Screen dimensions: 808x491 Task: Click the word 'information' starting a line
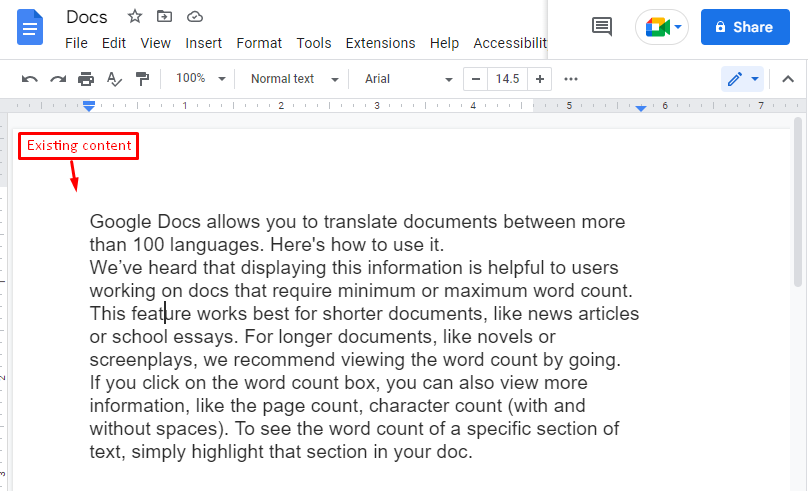click(139, 405)
